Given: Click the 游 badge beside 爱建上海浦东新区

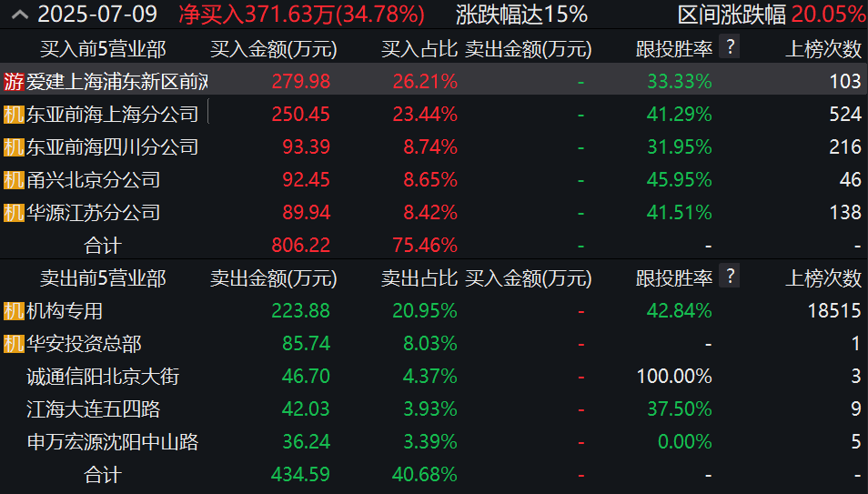Looking at the screenshot, I should click(x=14, y=81).
